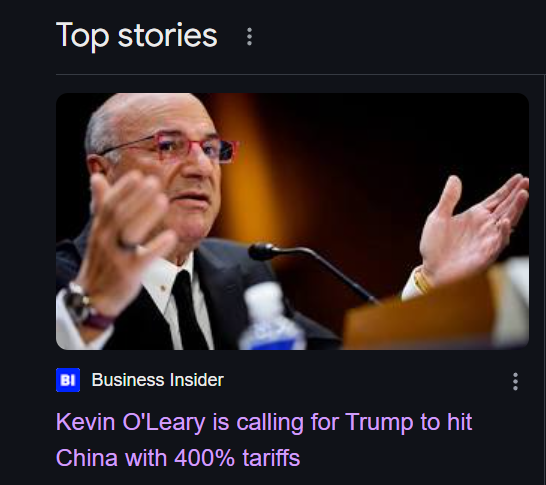Click the wristwatch in the article image
Image resolution: width=546 pixels, height=485 pixels.
point(79,305)
